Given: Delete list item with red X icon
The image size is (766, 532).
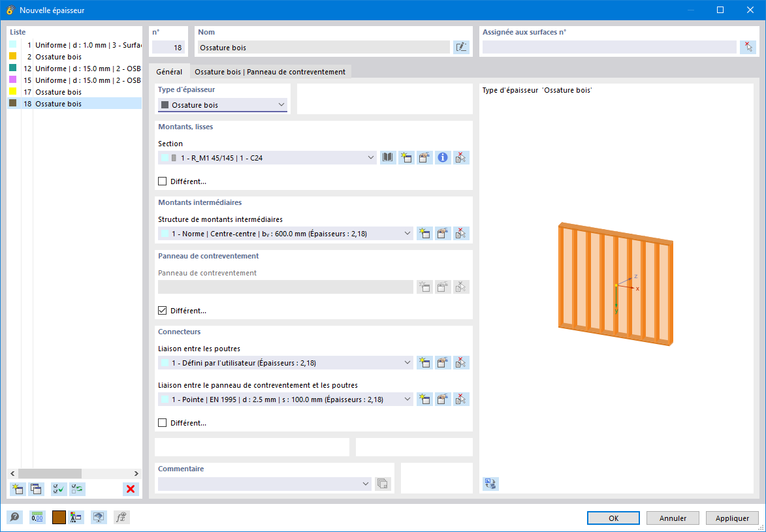Looking at the screenshot, I should [131, 489].
